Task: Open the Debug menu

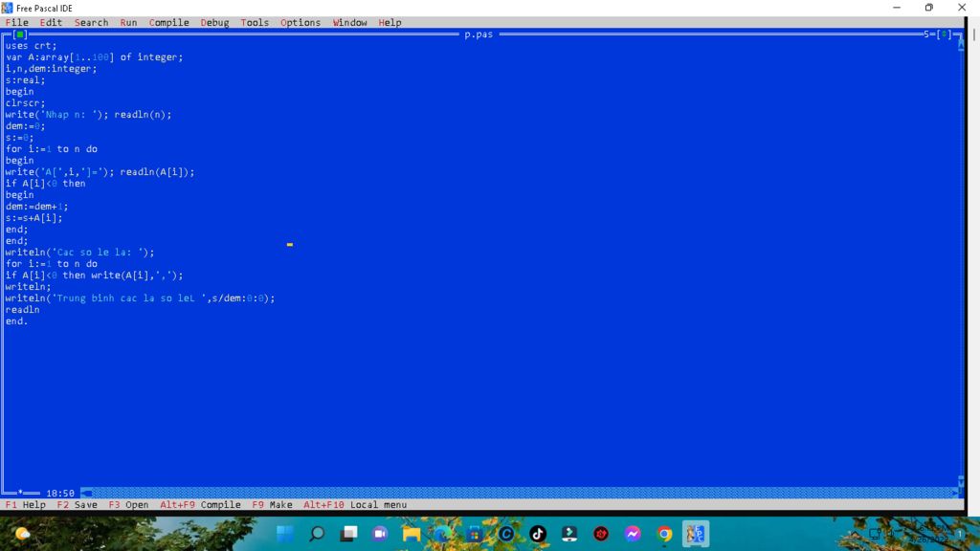Action: pyautogui.click(x=214, y=23)
